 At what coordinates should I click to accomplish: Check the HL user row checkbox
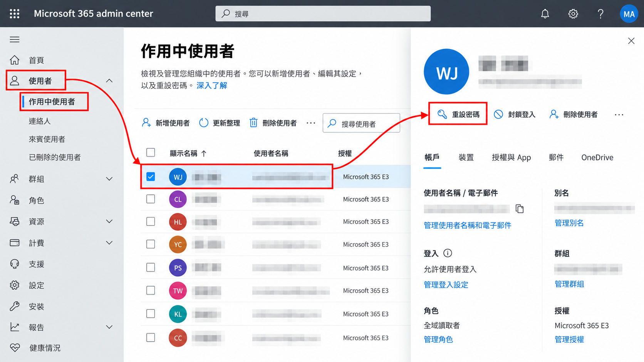(151, 222)
